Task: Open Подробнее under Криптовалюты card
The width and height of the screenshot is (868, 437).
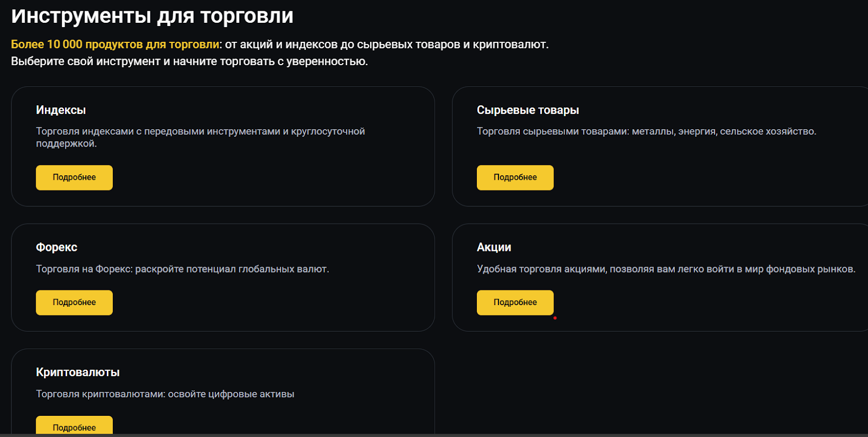Action: 74,426
